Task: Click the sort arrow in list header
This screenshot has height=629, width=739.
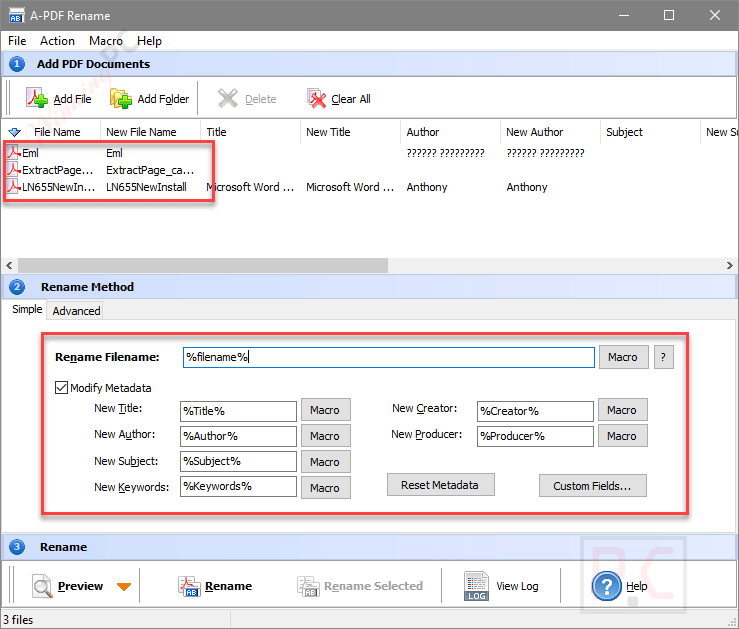Action: pyautogui.click(x=14, y=132)
